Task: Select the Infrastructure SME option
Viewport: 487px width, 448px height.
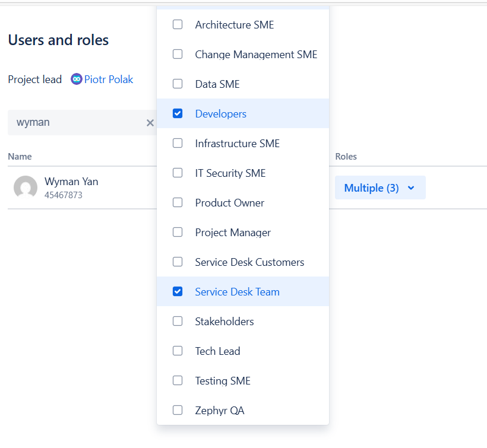Action: point(178,144)
